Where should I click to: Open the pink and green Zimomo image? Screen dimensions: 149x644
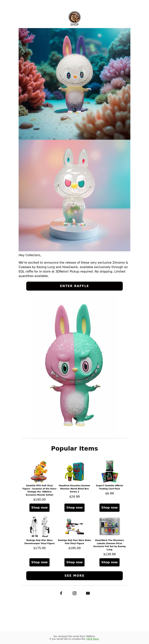pyautogui.click(x=74, y=365)
